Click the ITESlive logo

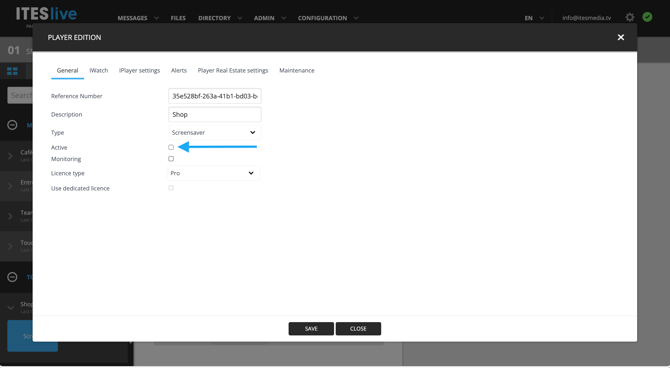46,14
